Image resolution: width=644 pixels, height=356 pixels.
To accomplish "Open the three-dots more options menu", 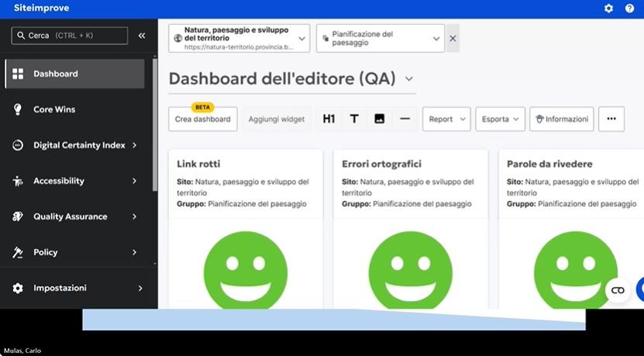I will (x=611, y=119).
